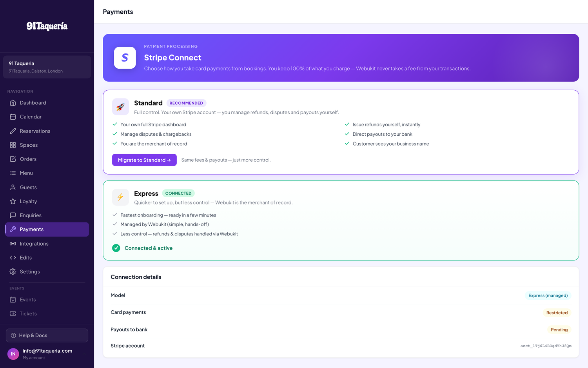This screenshot has height=368, width=588.
Task: Open the Orders section
Action: coord(47,159)
